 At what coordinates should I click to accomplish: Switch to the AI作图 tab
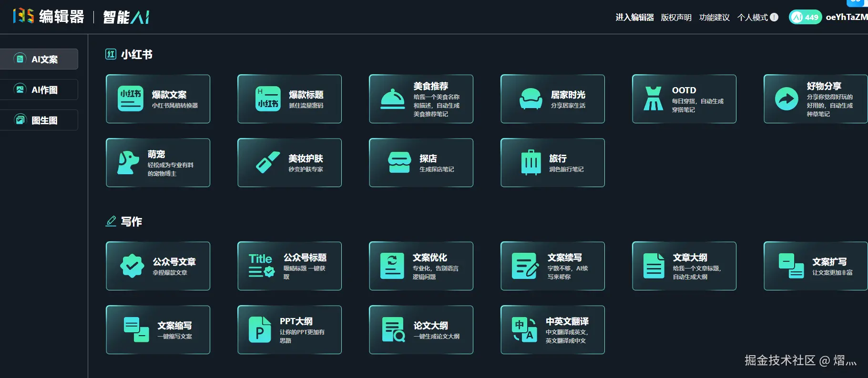click(x=39, y=90)
